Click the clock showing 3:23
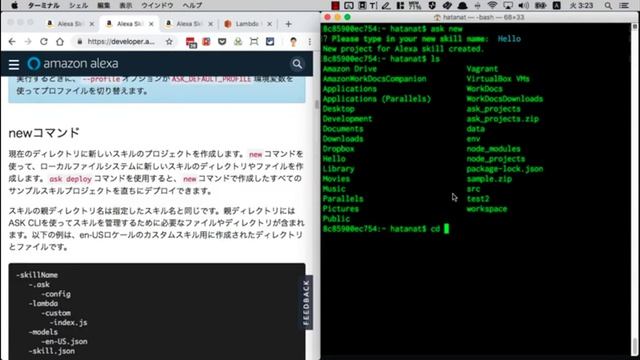Screen dimensions: 640x360 (x=581, y=5)
